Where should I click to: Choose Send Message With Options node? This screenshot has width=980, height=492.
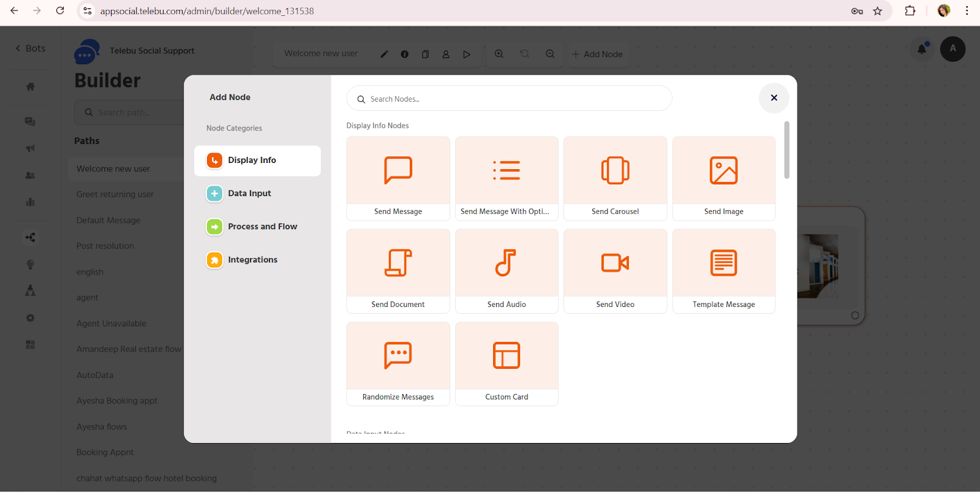(507, 178)
